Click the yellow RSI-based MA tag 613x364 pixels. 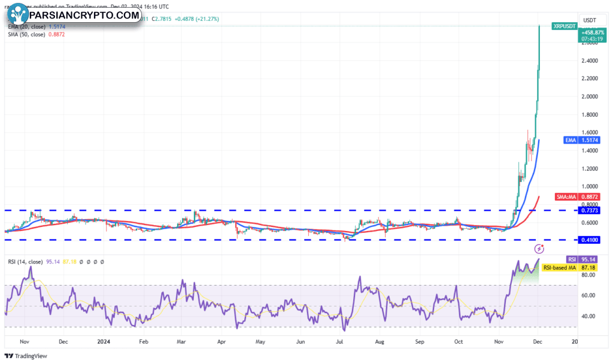pos(560,268)
